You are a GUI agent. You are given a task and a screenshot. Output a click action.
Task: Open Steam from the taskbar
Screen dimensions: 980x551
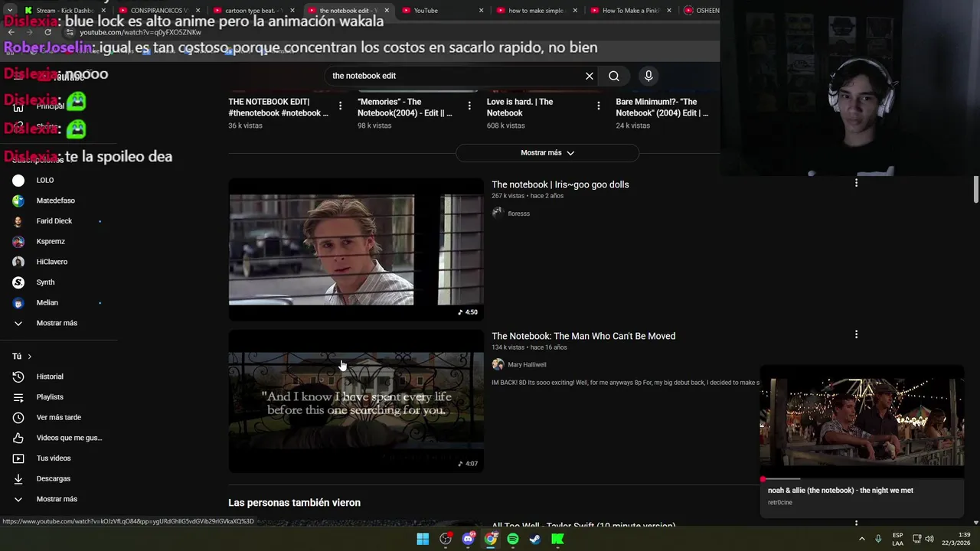point(535,539)
